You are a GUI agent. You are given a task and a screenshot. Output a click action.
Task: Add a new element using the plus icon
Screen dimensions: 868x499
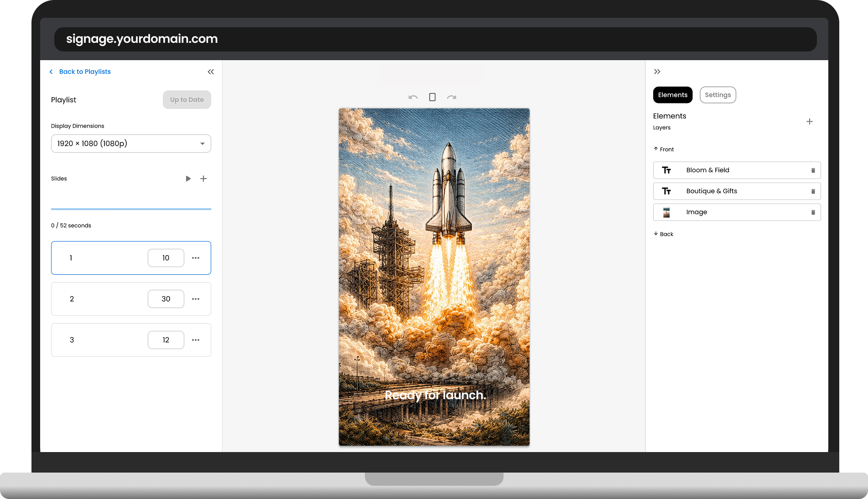810,121
